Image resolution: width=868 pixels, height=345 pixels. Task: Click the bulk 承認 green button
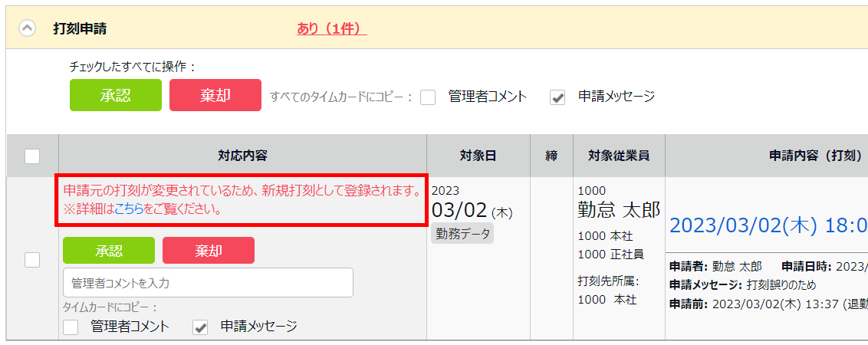[x=116, y=95]
